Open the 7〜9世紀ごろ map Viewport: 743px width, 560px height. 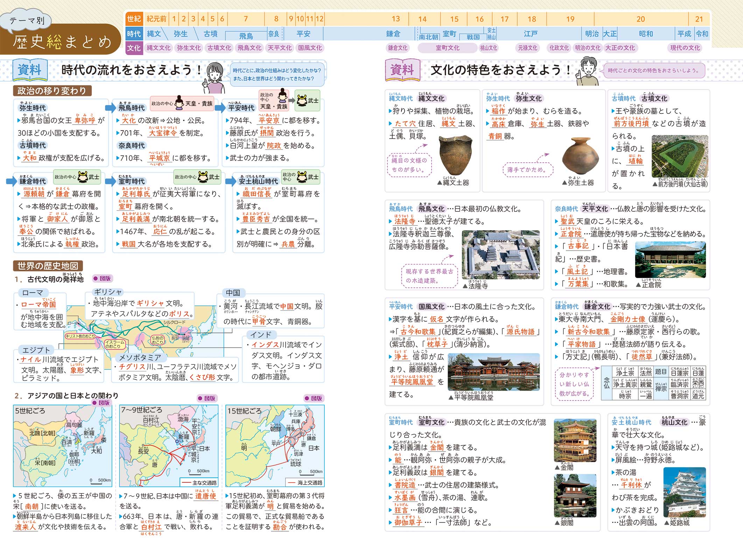click(169, 446)
